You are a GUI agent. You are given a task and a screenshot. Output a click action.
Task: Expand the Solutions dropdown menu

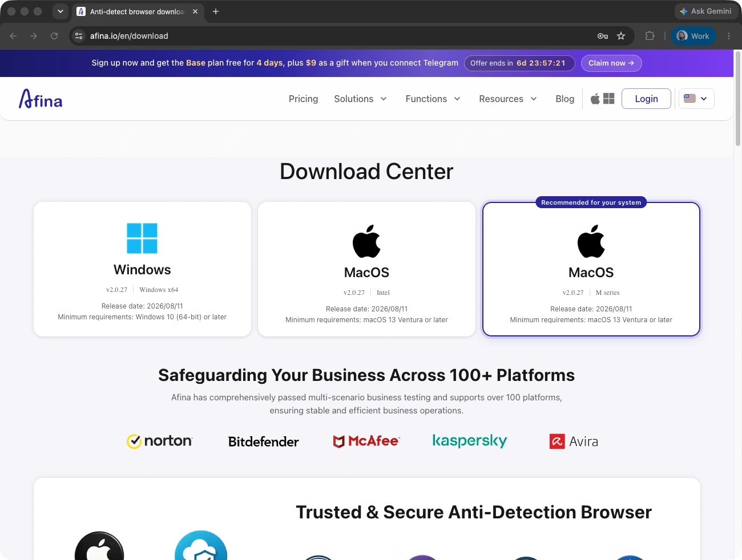pyautogui.click(x=361, y=99)
